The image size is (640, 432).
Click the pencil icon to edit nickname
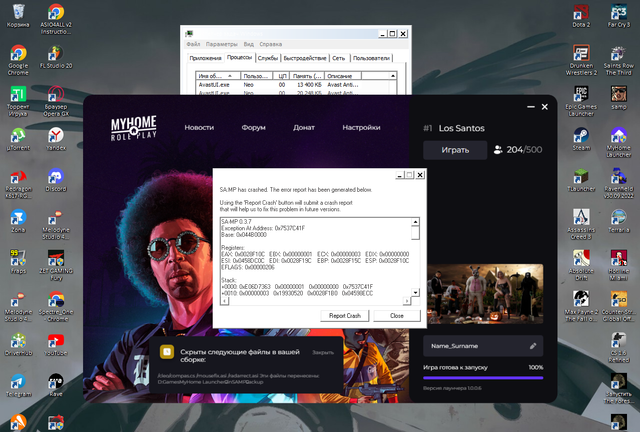pos(533,346)
